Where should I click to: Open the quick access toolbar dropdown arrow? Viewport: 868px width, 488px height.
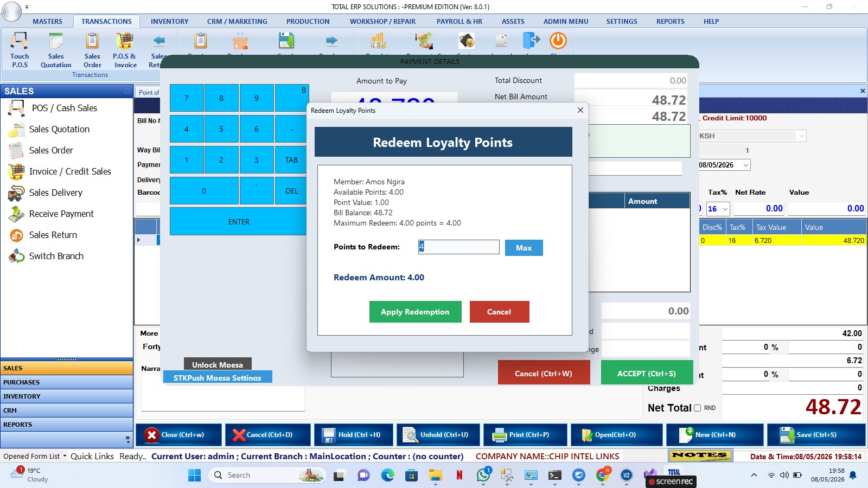pyautogui.click(x=27, y=7)
